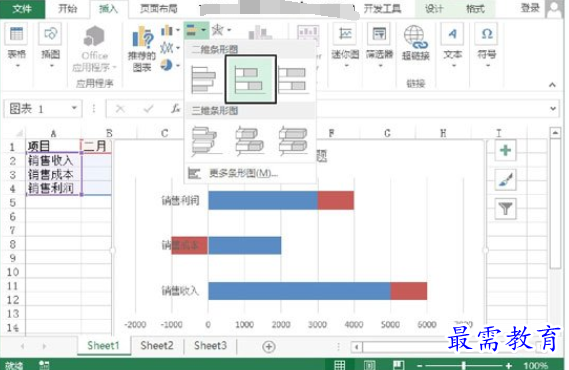Select the 3D stacked bar chart

pos(250,140)
